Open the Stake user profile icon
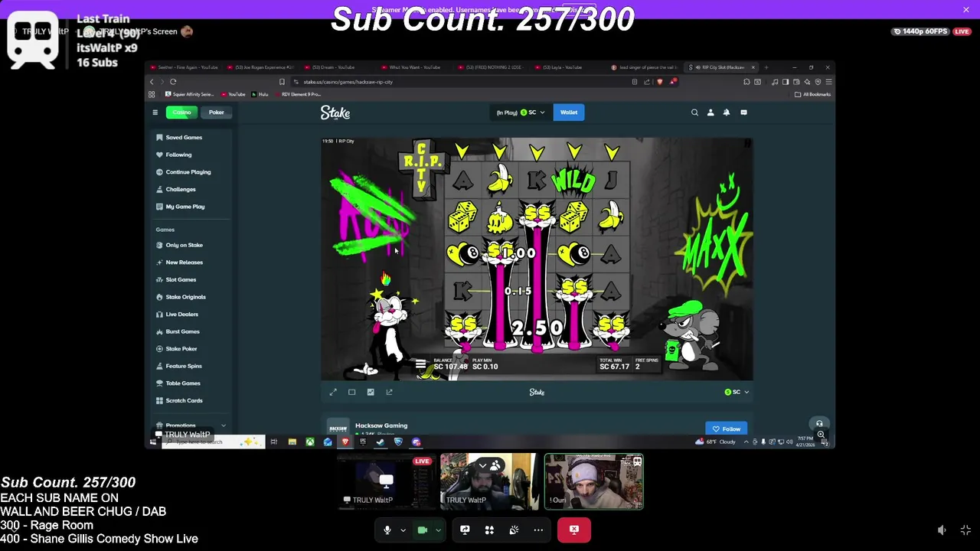The width and height of the screenshot is (980, 551). (710, 112)
